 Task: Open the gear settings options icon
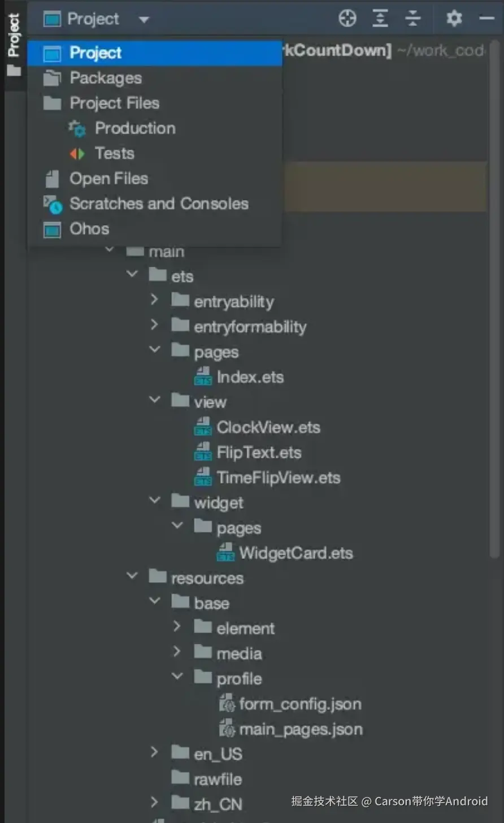coord(454,19)
